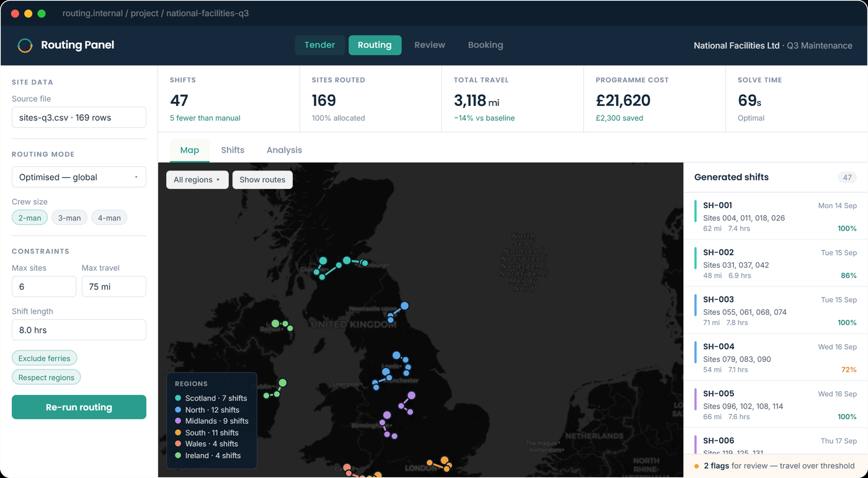The height and width of the screenshot is (478, 868).
Task: Open the Routing mode dropdown
Action: [x=79, y=177]
